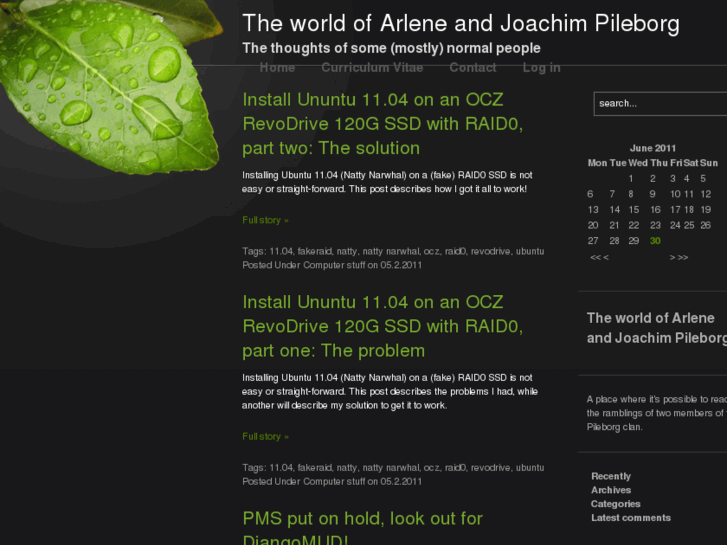Go back one year with the << calendar arrow

pos(595,257)
